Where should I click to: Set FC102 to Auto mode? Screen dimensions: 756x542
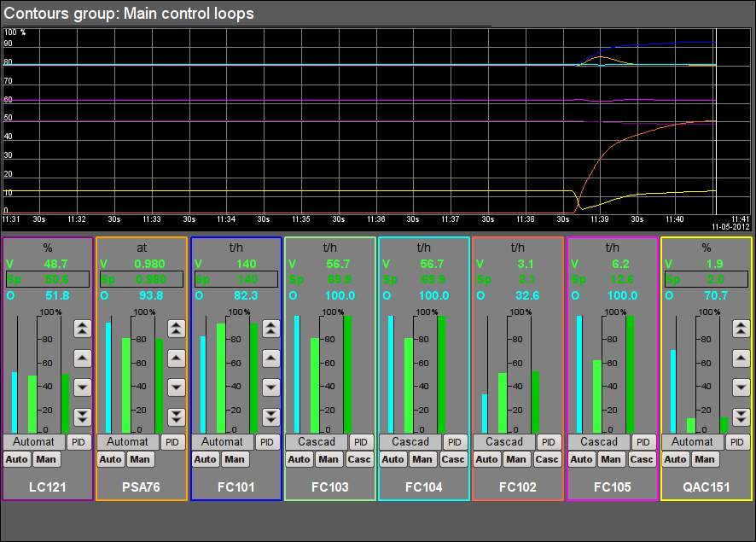coord(487,459)
